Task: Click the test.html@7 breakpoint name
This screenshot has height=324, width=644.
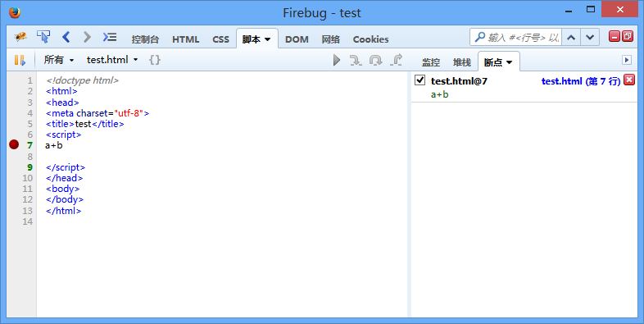Action: (459, 81)
